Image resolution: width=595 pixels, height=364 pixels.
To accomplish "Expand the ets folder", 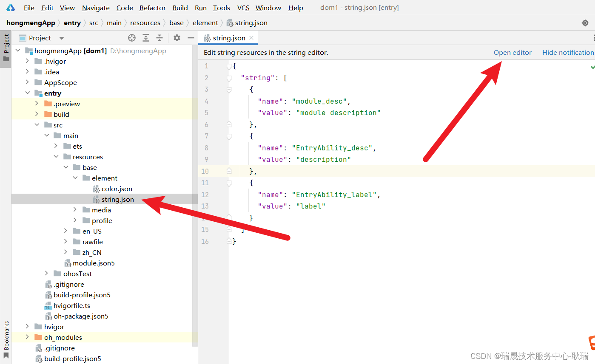I will click(56, 146).
